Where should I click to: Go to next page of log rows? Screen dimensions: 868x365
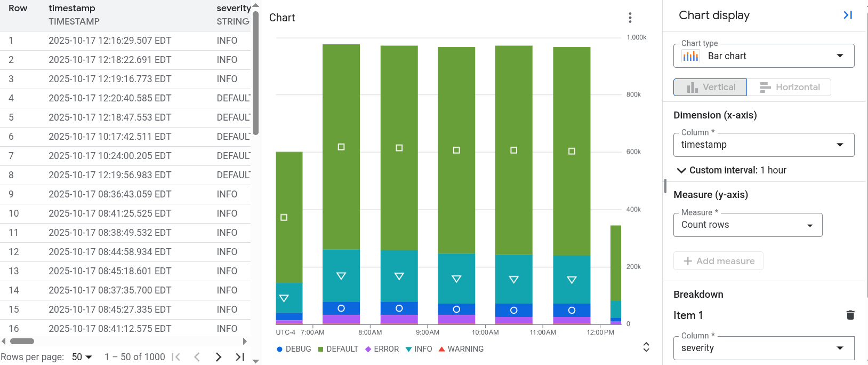(218, 356)
